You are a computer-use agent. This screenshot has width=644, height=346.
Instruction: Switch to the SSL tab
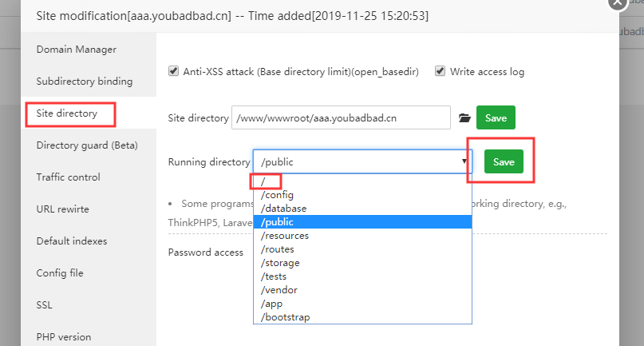tap(45, 305)
